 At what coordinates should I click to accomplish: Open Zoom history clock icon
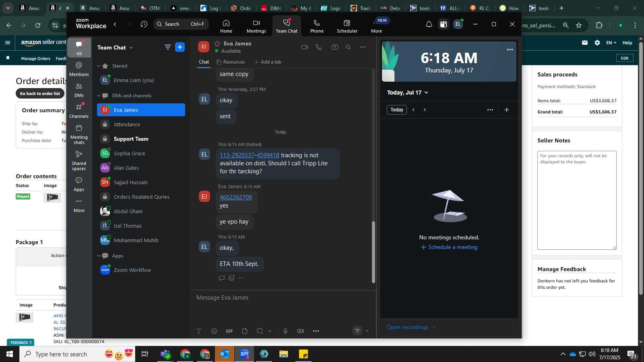coord(144,24)
